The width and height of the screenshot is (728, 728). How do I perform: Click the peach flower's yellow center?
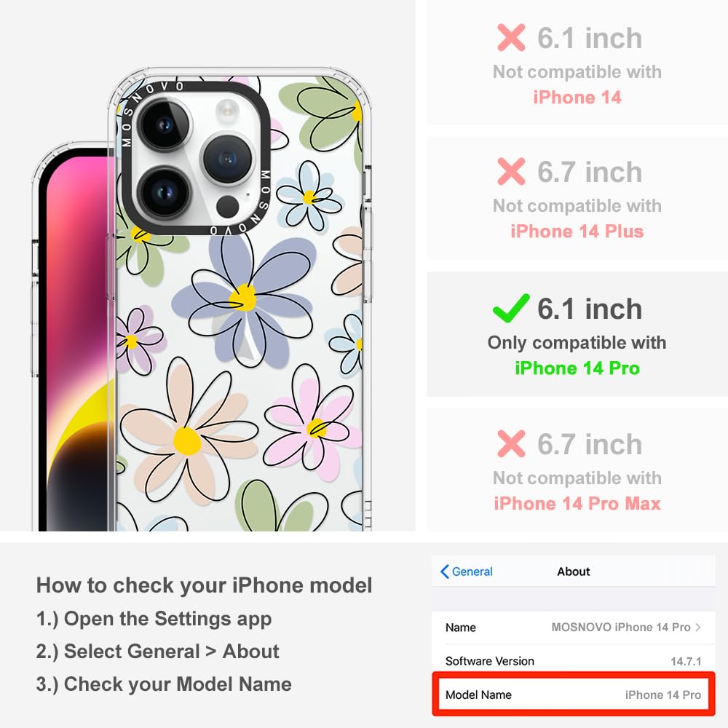coord(187,440)
